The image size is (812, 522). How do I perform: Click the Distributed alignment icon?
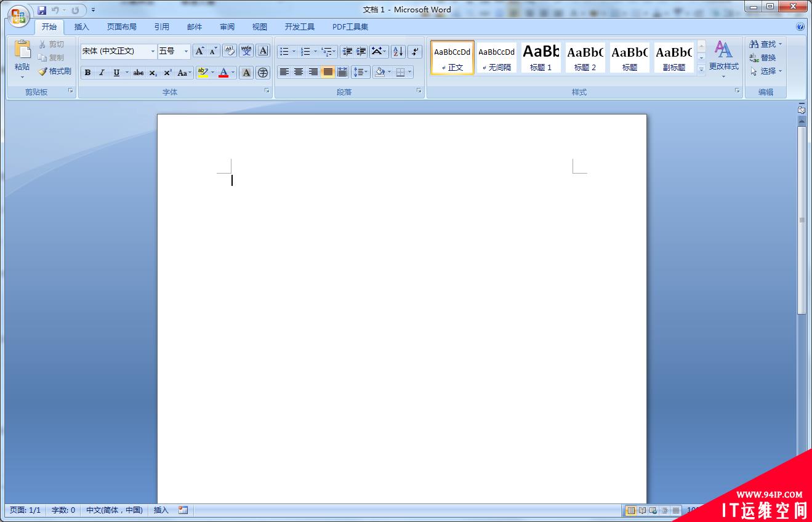[x=342, y=72]
